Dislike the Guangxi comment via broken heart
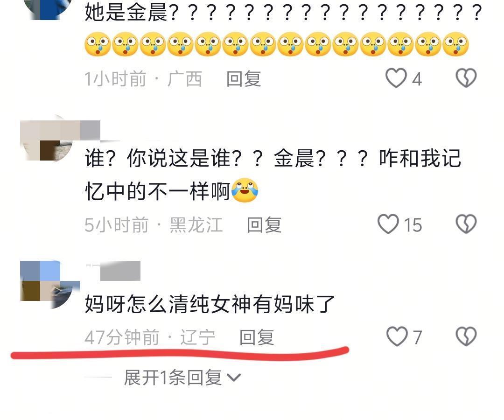This screenshot has width=504, height=420. click(466, 78)
